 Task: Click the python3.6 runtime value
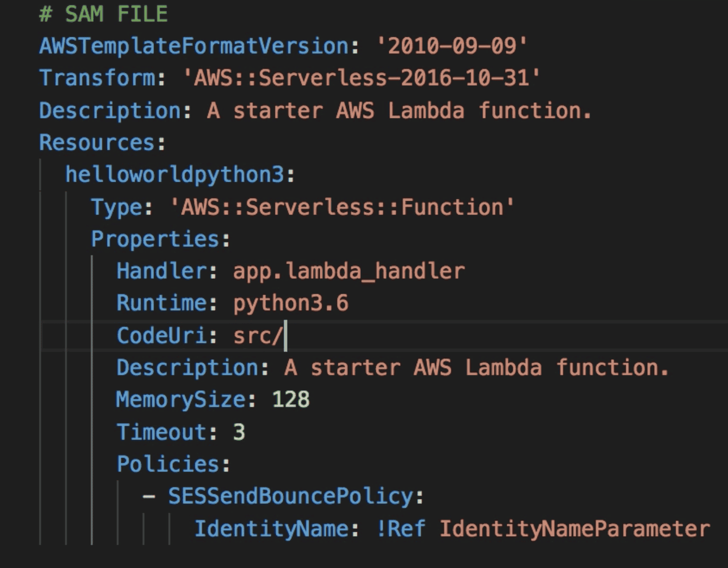(291, 303)
